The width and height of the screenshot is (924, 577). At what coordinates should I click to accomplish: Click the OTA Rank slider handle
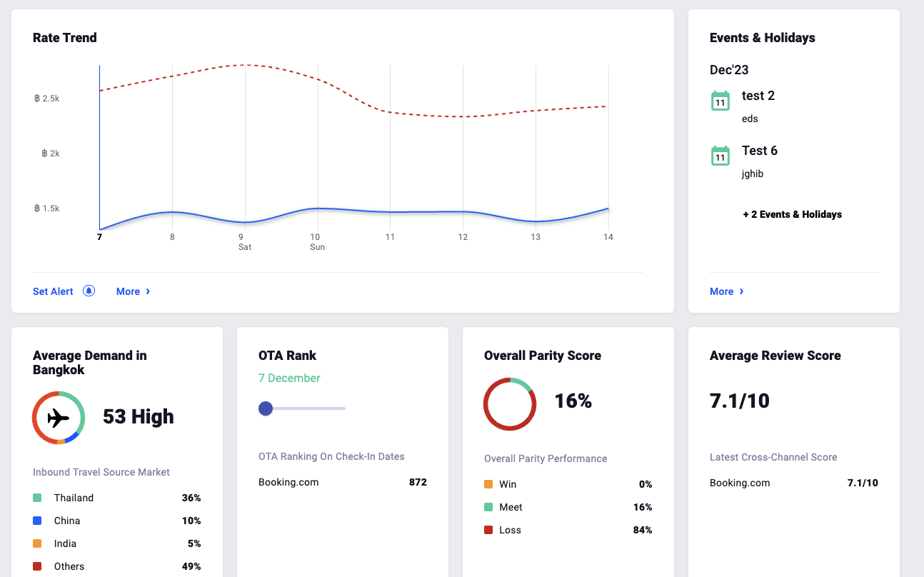[x=266, y=408]
